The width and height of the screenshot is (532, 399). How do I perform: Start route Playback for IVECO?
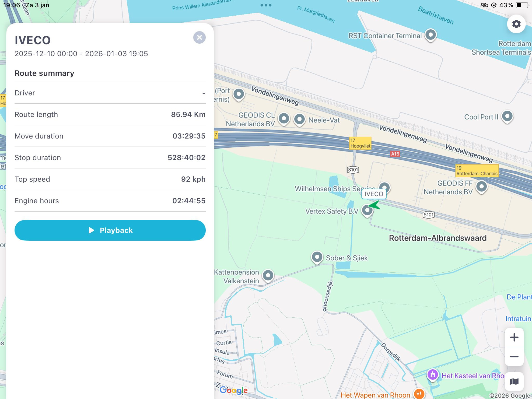(110, 230)
